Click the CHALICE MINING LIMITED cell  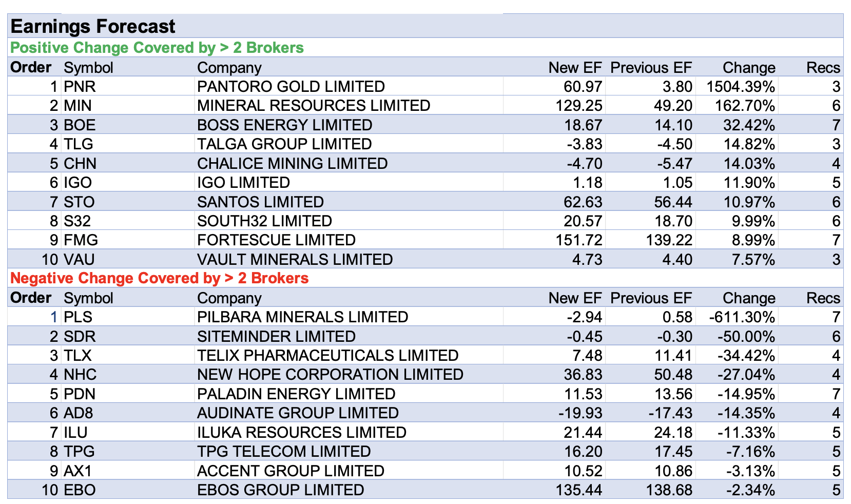pyautogui.click(x=293, y=164)
